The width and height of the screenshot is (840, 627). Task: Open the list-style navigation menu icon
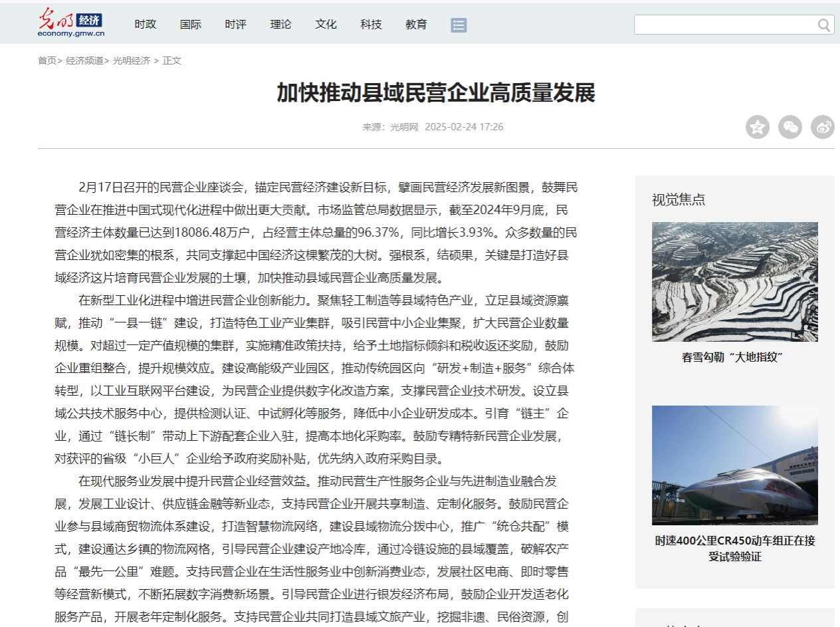coord(459,25)
